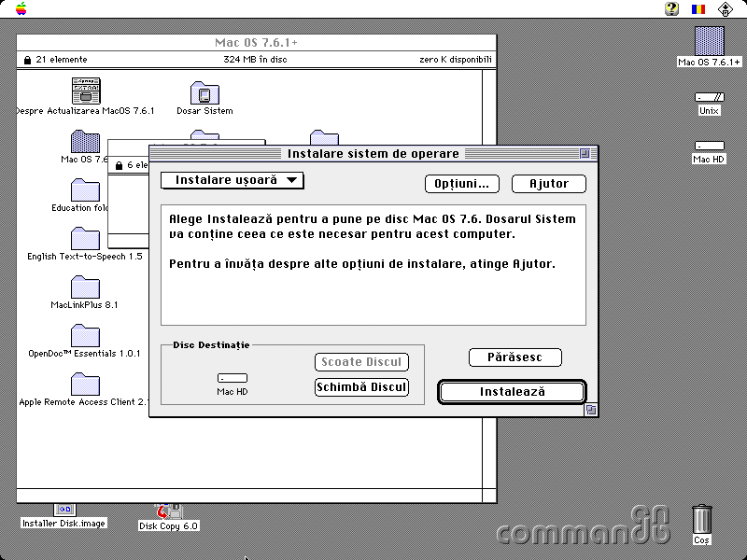
Task: Open the Apple menu
Action: click(x=21, y=8)
